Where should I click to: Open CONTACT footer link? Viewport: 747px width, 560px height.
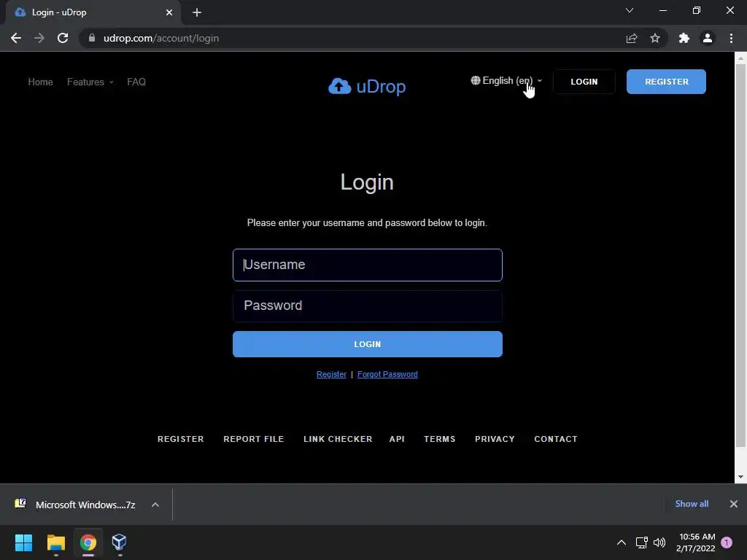pyautogui.click(x=555, y=439)
